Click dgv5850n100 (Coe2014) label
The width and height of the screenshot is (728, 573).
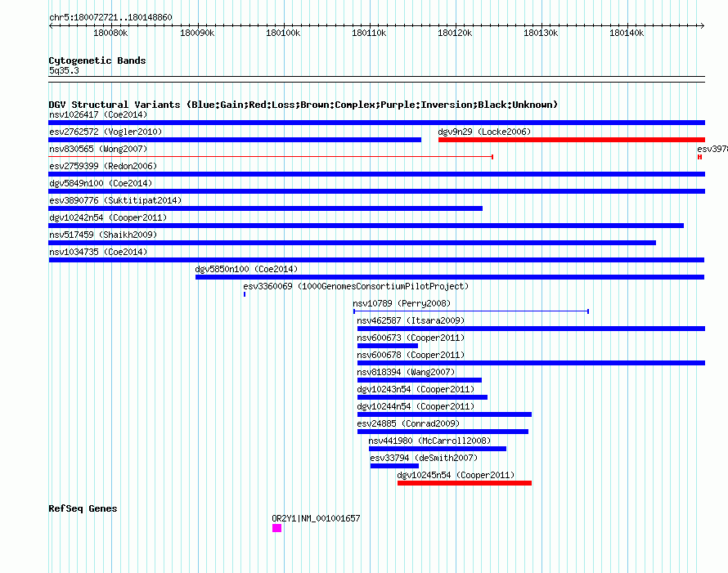click(246, 269)
